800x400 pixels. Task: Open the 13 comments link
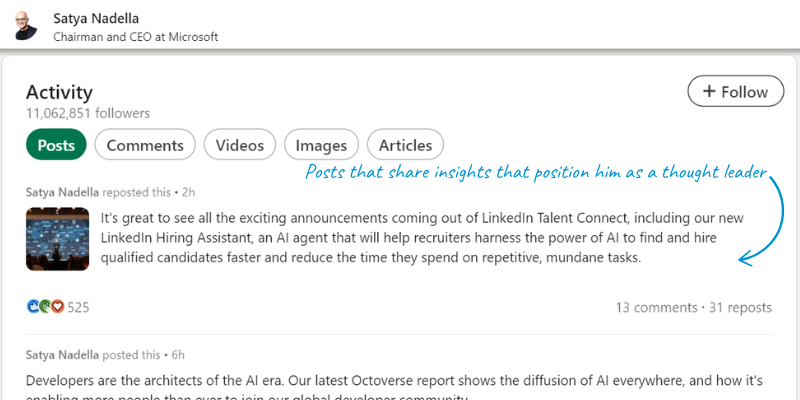click(655, 307)
